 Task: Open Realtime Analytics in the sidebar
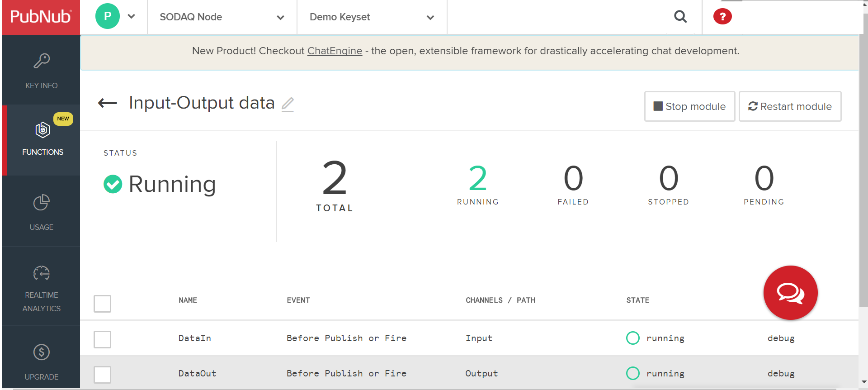pos(41,287)
